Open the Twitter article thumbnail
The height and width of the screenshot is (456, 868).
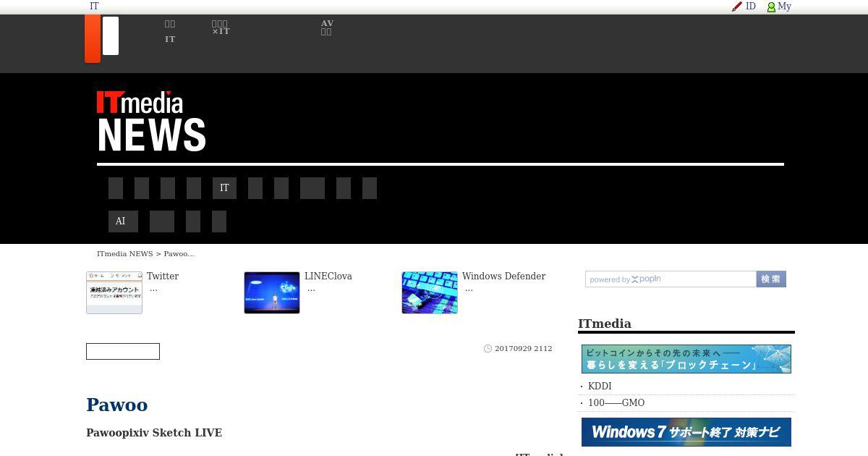click(114, 292)
